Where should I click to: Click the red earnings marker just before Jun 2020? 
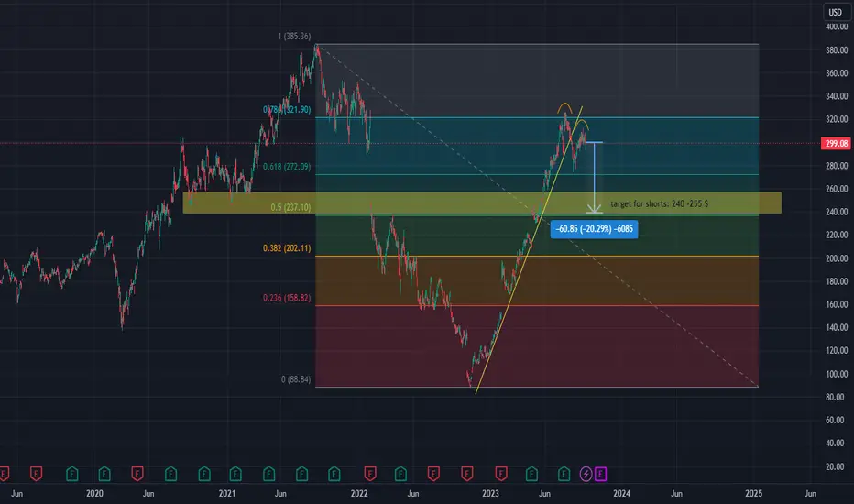point(137,474)
